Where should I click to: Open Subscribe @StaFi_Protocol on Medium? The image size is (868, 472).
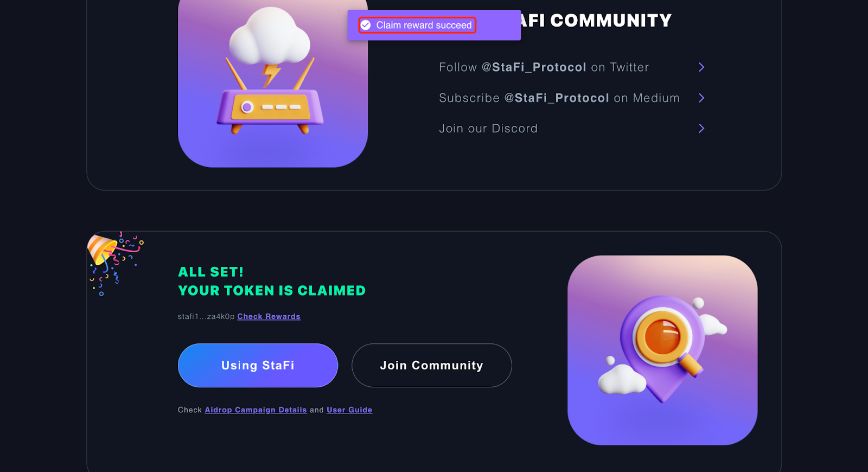click(559, 98)
